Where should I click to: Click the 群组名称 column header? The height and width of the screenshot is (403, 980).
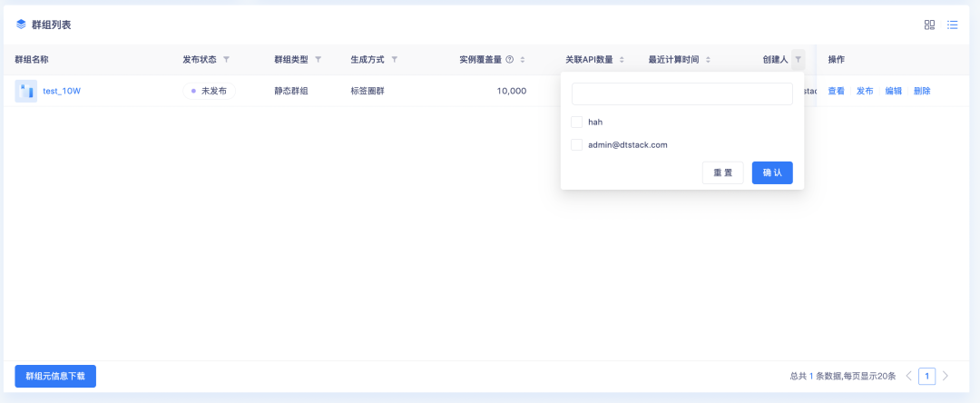(x=32, y=60)
